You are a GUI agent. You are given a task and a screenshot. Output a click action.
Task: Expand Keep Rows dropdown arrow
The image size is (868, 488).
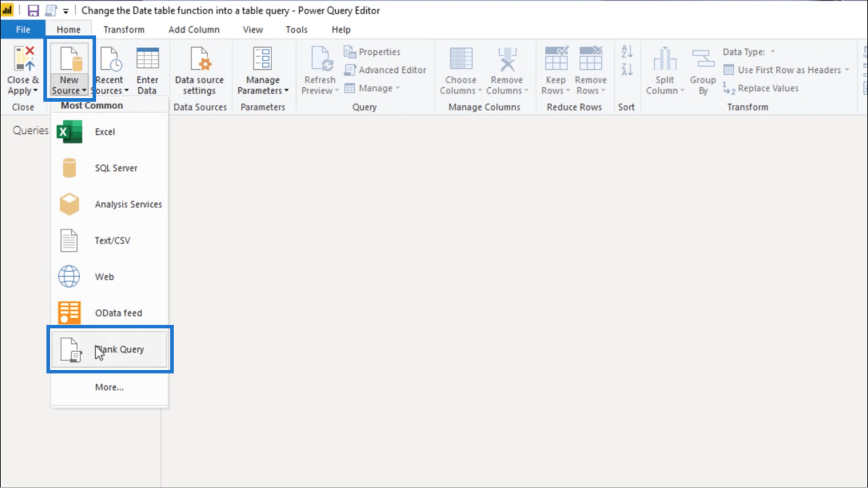tap(568, 91)
